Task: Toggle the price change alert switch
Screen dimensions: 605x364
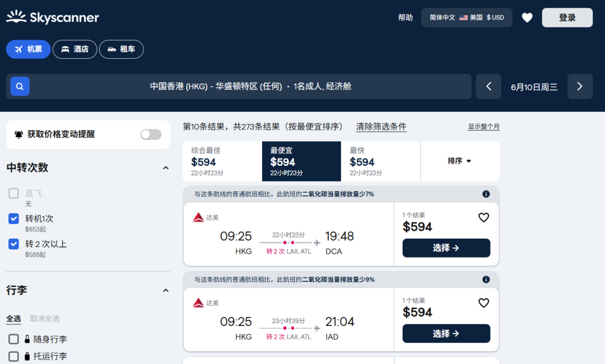Action: pos(151,134)
